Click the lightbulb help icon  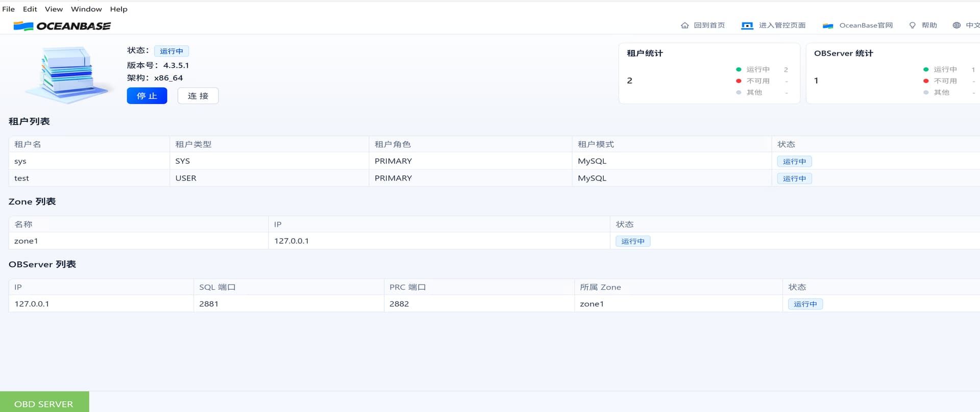[x=912, y=25]
